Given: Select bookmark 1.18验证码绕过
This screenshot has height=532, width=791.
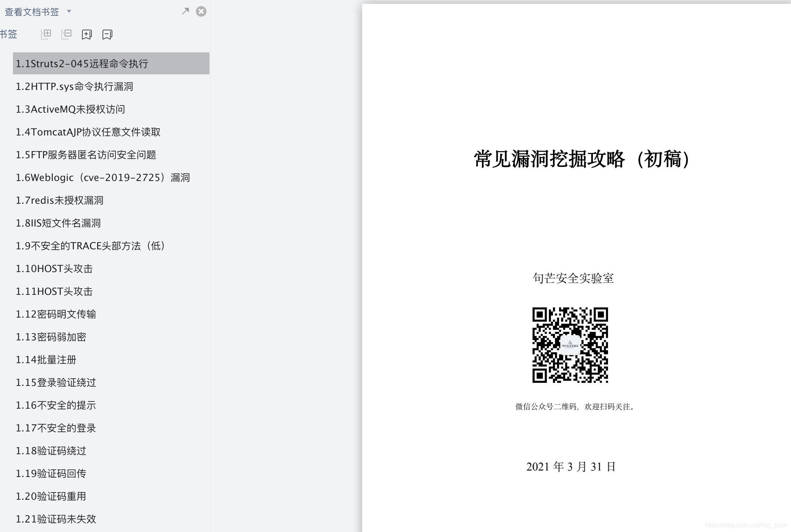Looking at the screenshot, I should 51,451.
